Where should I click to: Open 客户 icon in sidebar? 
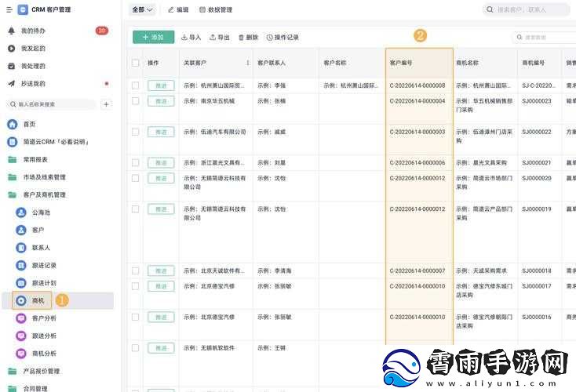coord(21,230)
